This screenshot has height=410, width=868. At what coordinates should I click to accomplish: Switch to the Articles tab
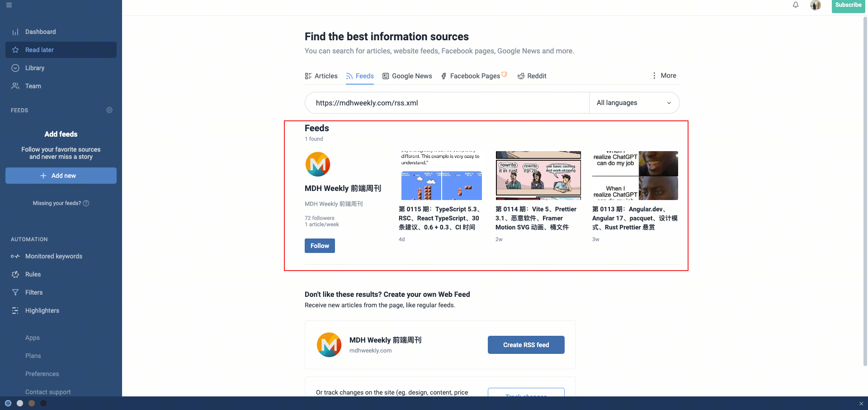[321, 76]
